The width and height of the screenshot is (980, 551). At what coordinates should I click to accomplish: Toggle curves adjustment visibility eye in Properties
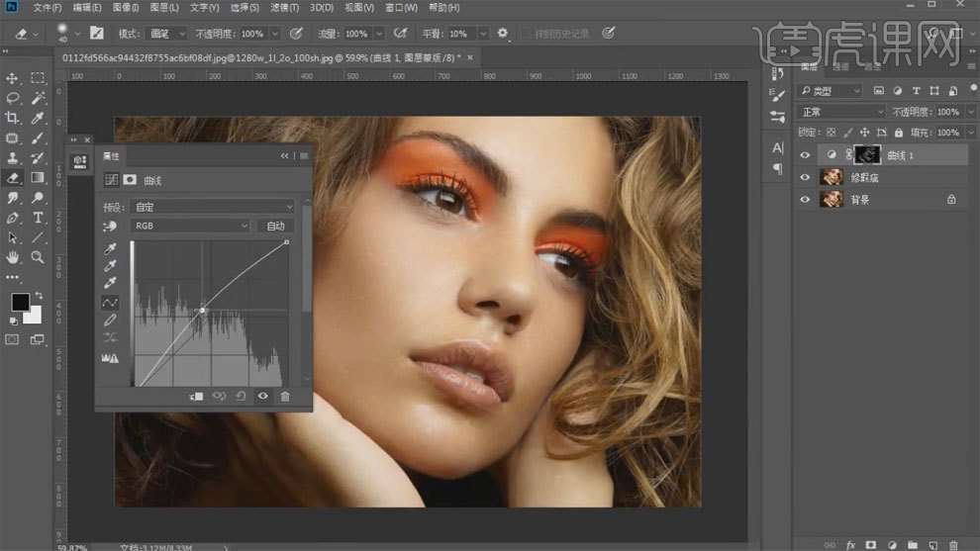click(x=263, y=396)
